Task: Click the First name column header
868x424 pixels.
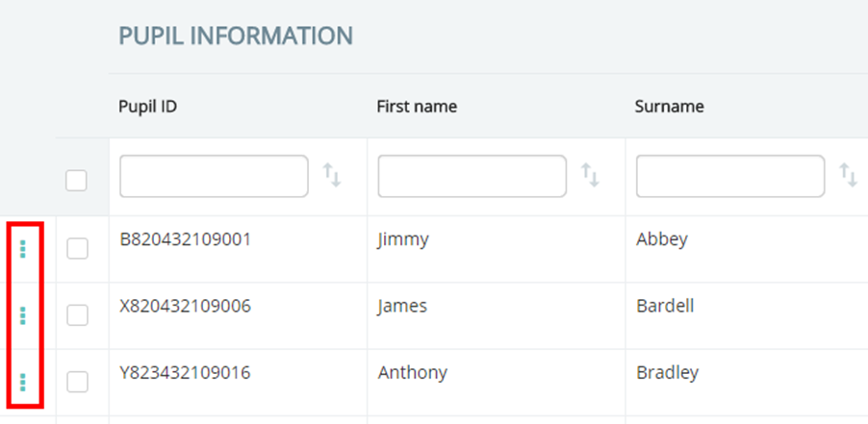Action: (416, 107)
